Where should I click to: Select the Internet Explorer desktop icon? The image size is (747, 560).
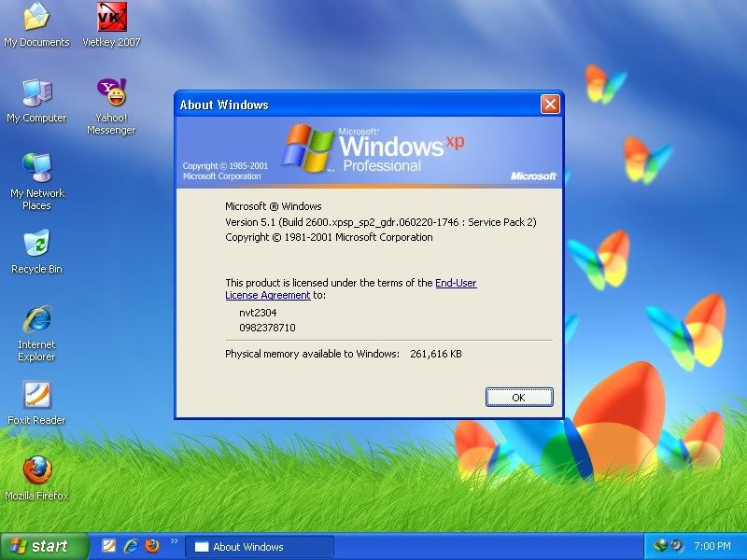(x=36, y=333)
